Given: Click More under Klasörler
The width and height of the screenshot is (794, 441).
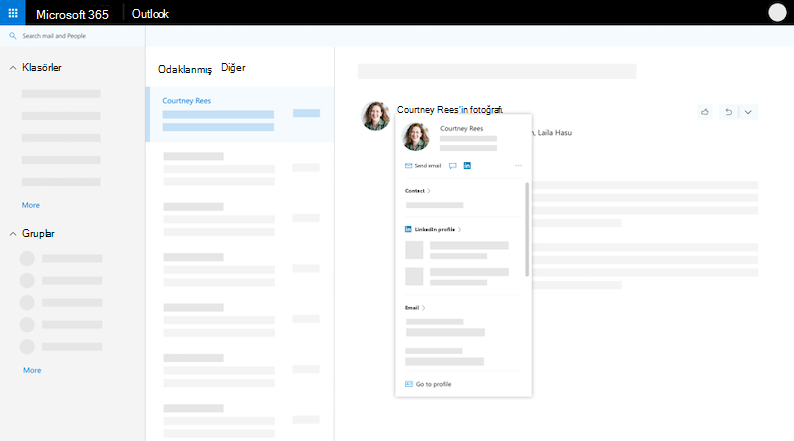Looking at the screenshot, I should point(30,205).
